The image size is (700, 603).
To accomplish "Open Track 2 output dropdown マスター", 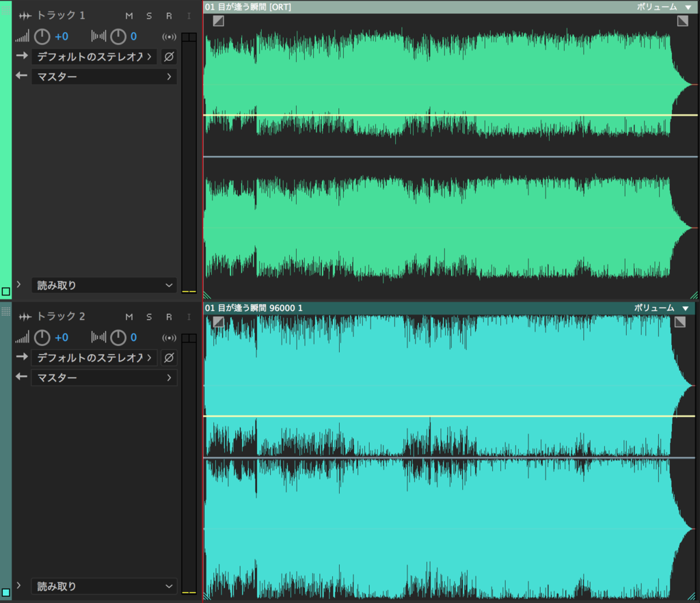I will pyautogui.click(x=105, y=377).
